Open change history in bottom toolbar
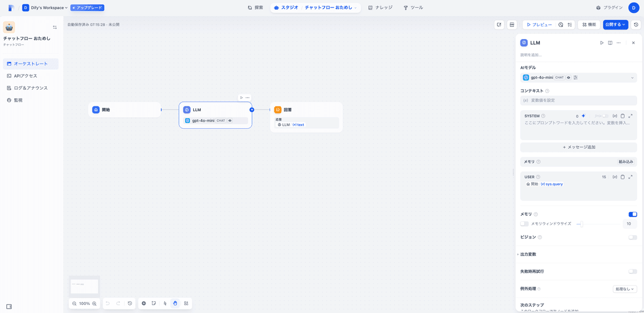This screenshot has height=313, width=644. 130,303
